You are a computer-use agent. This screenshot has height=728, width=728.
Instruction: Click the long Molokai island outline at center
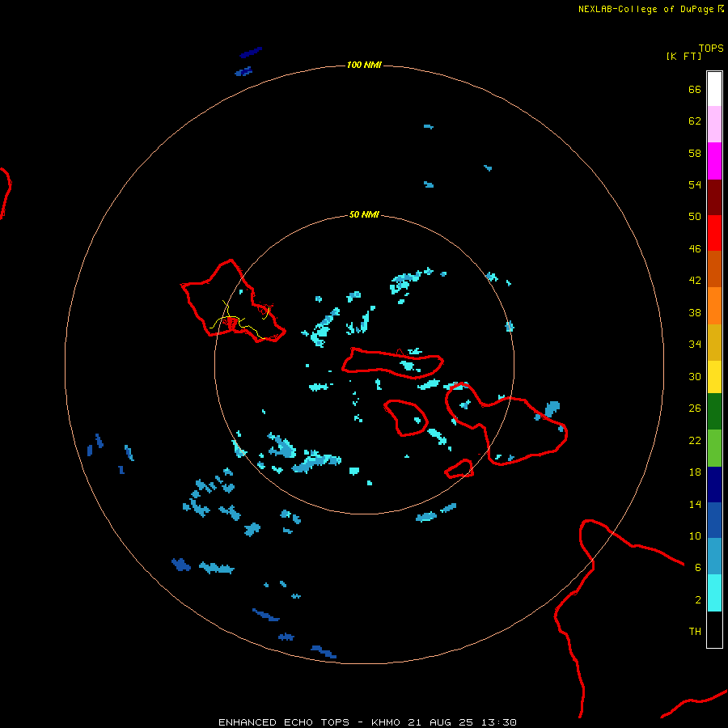coord(393,362)
